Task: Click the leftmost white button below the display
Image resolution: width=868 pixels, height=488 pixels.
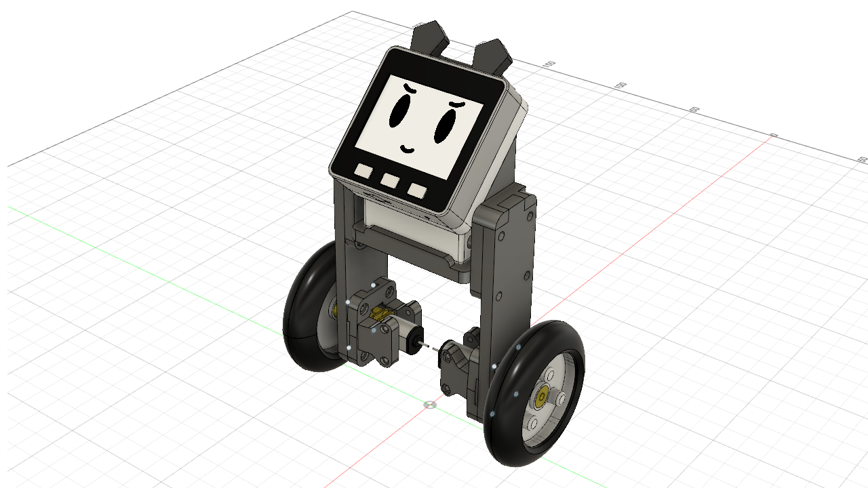Action: click(364, 171)
